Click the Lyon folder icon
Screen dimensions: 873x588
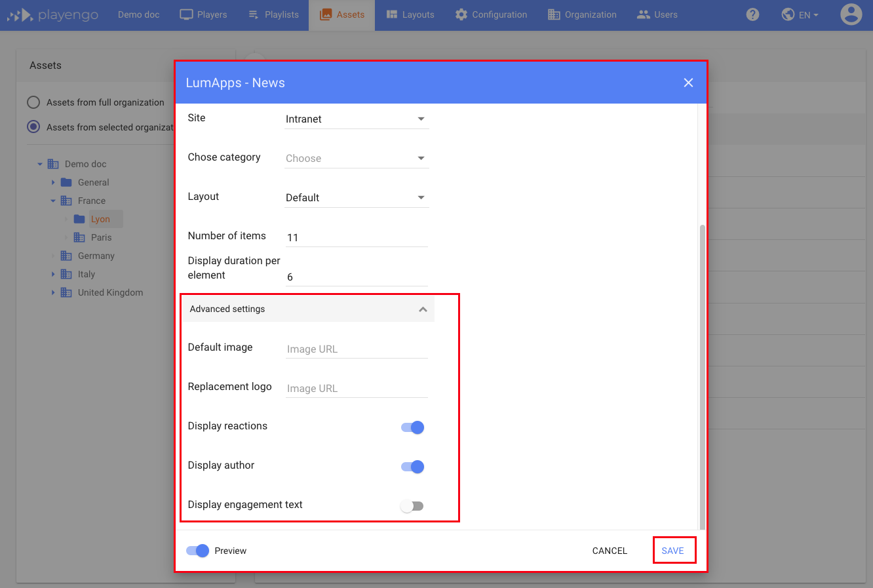(x=79, y=219)
